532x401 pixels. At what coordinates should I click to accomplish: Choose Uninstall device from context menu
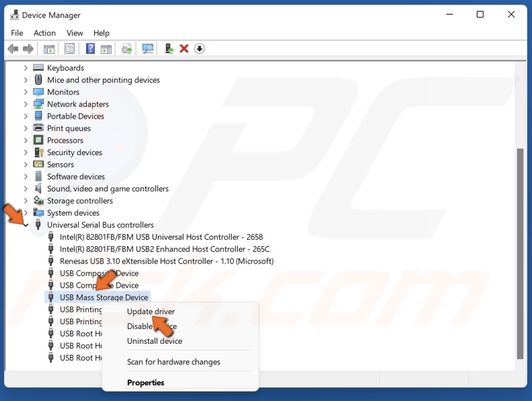(155, 341)
